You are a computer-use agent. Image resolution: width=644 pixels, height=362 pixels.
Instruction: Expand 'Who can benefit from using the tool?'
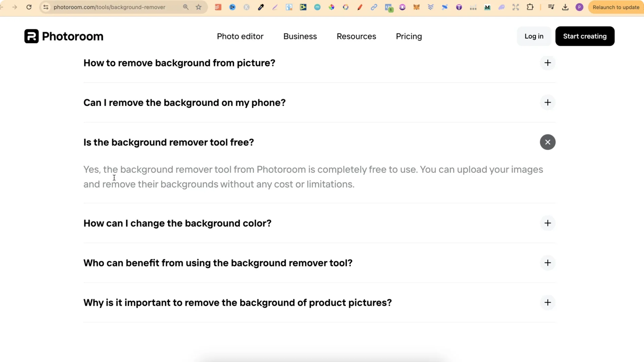click(x=548, y=263)
